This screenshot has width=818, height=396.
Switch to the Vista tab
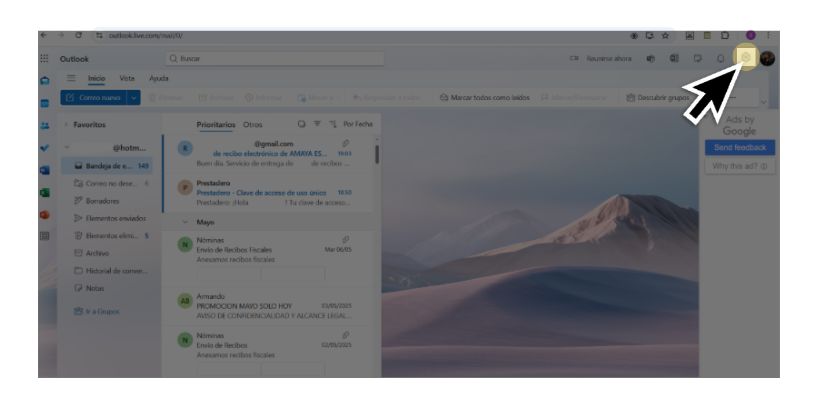127,78
